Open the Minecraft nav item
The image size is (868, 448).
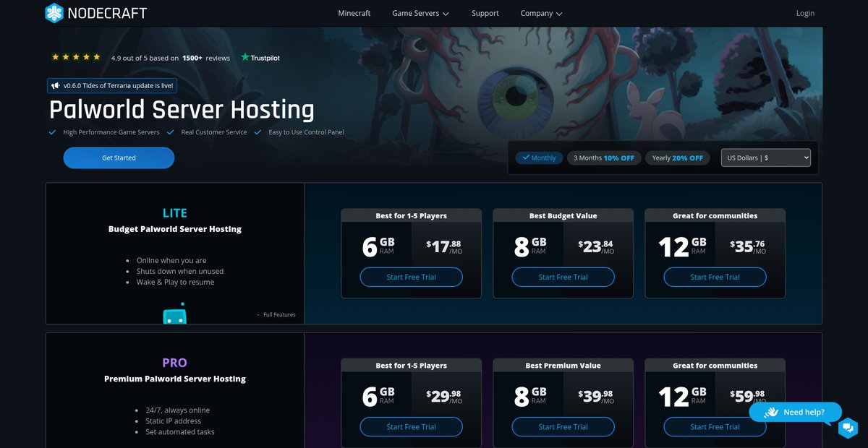(x=354, y=13)
